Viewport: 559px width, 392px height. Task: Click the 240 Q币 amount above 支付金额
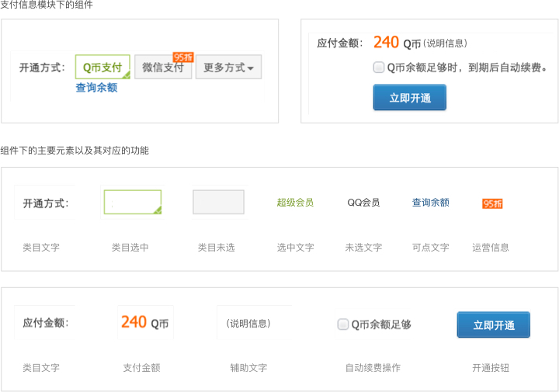point(144,322)
